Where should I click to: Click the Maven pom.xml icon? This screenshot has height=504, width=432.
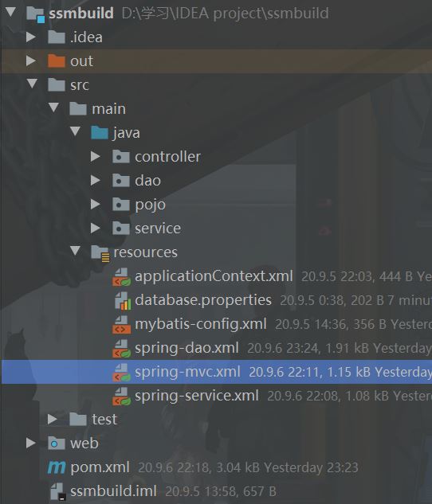pyautogui.click(x=57, y=467)
